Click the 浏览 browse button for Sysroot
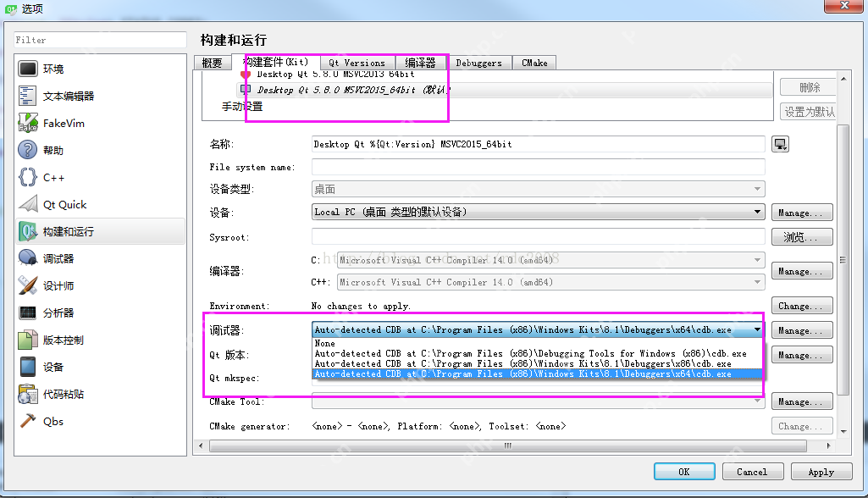This screenshot has width=868, height=498. coord(802,237)
